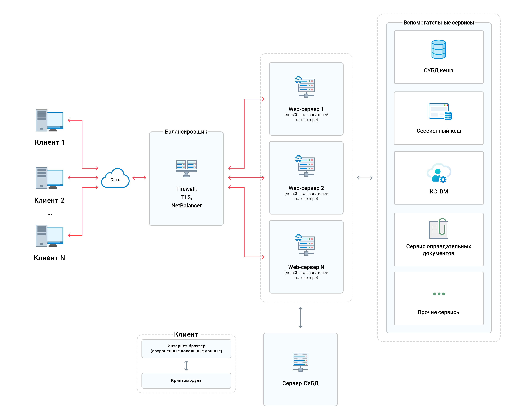Click the paperclip document icon
This screenshot has height=420, width=526.
[x=439, y=229]
